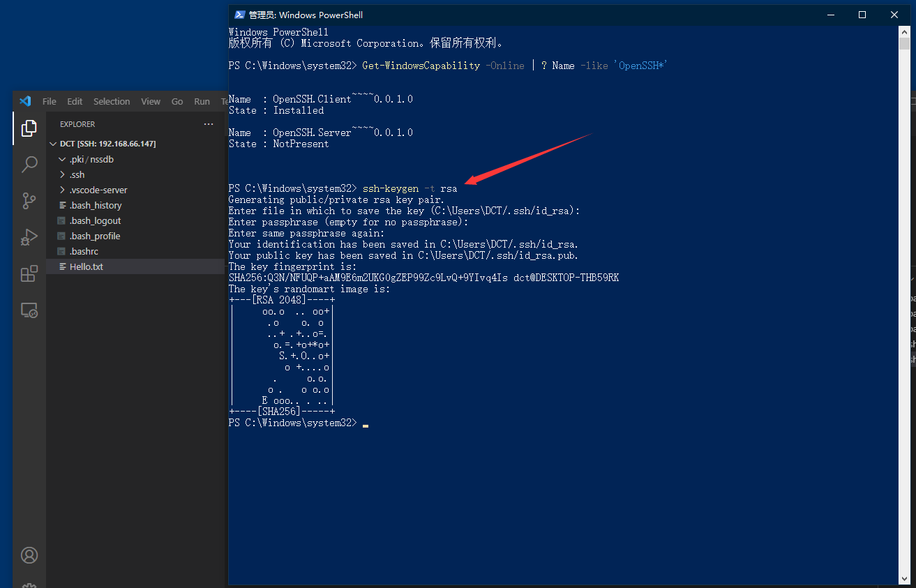This screenshot has height=588, width=916.
Task: Open the Edit menu
Action: [75, 101]
